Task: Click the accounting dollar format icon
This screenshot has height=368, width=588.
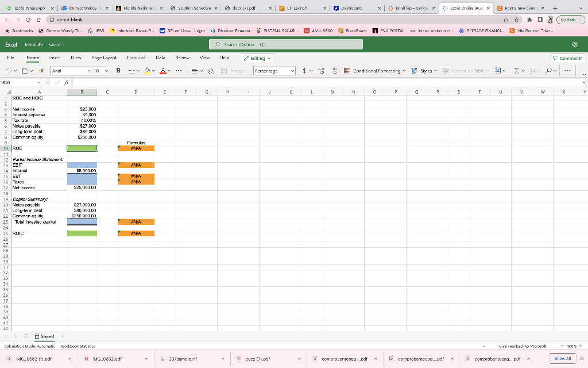Action: (304, 71)
